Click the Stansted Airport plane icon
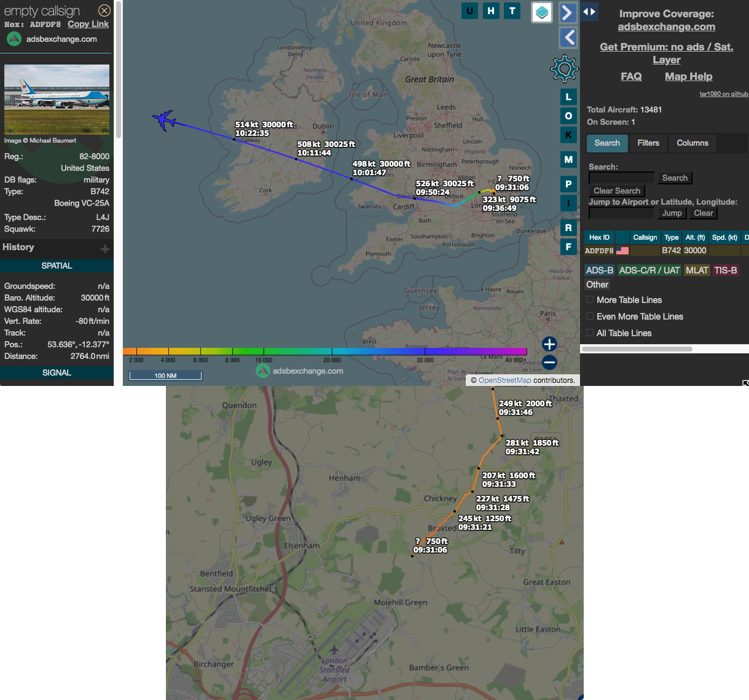Image resolution: width=749 pixels, height=700 pixels. click(x=334, y=650)
